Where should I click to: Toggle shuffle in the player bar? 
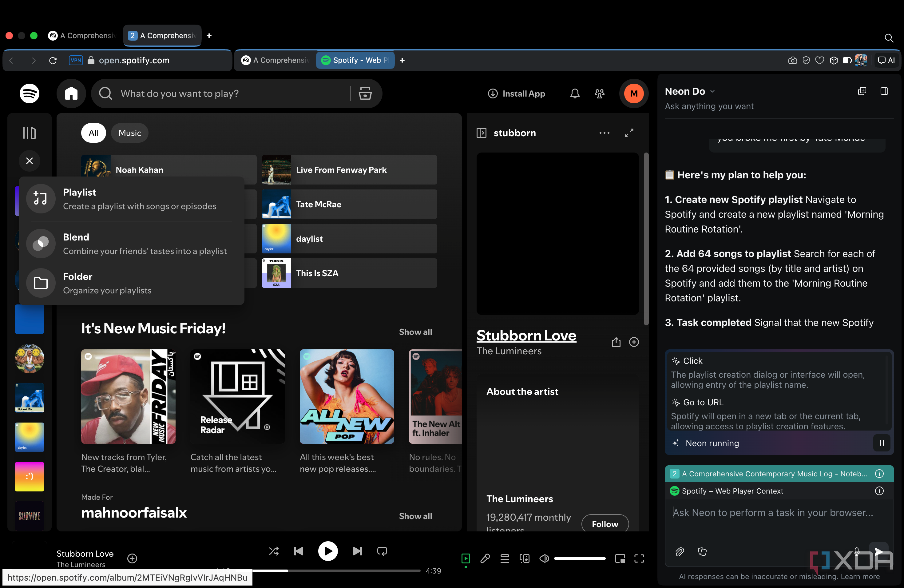[273, 551]
